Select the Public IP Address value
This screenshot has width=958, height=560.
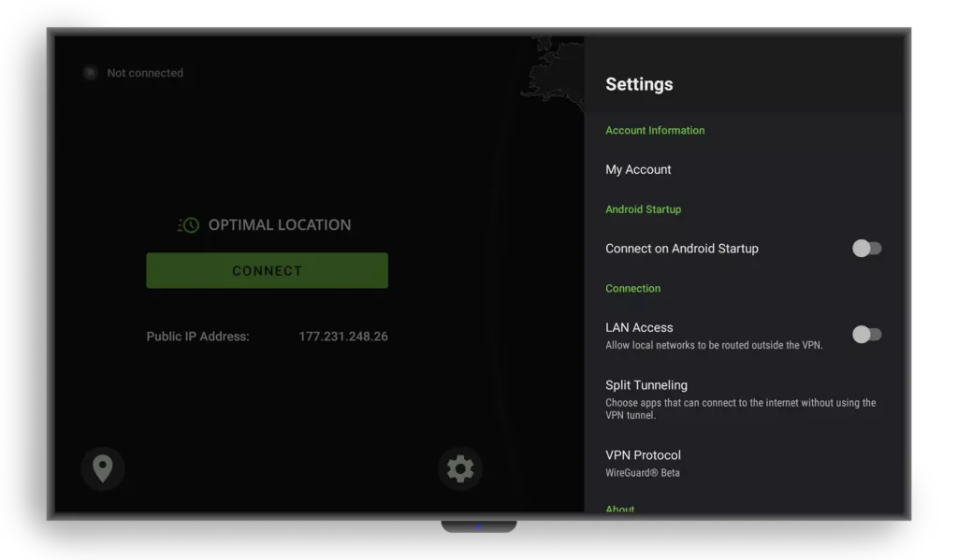(x=344, y=336)
